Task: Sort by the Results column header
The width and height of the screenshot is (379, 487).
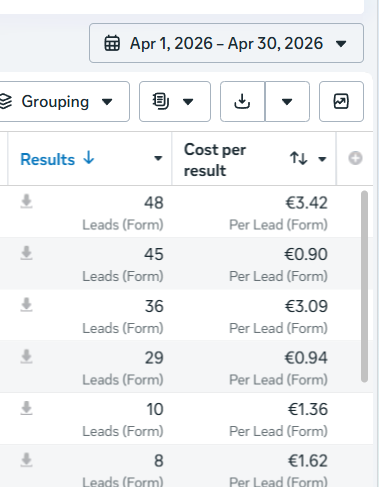Action: point(57,159)
